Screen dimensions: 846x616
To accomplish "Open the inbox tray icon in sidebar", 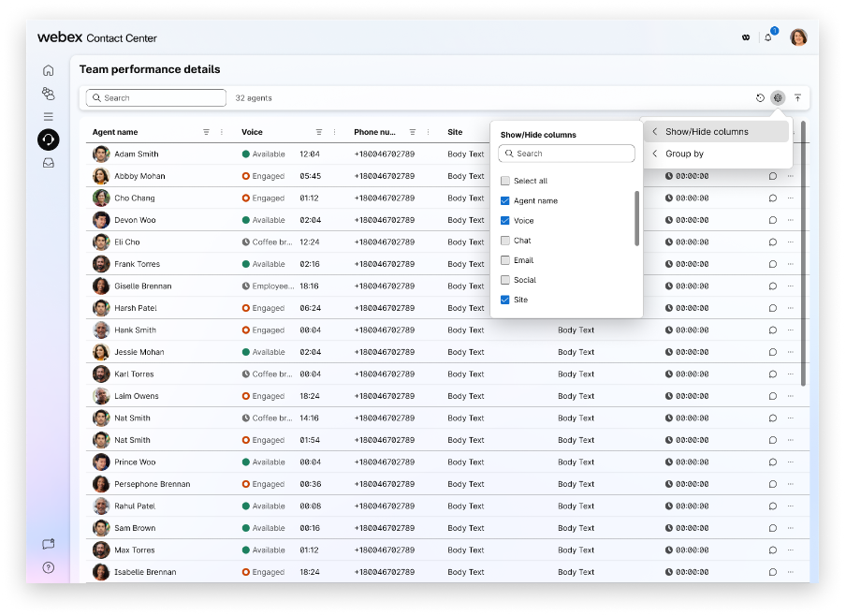I will (x=49, y=163).
